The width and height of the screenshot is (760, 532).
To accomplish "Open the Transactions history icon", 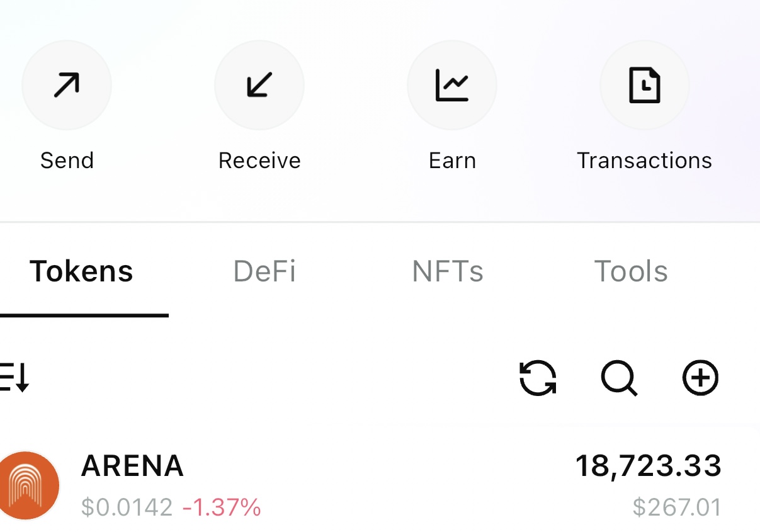I will pos(644,86).
